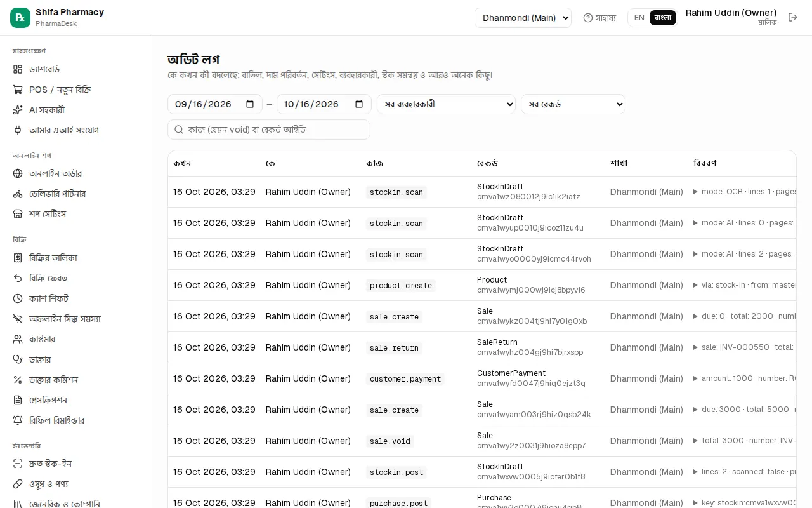Click the অফলাইন সিঙ্ক সমস্যা wifi-off icon
This screenshot has height=508, width=812.
(x=18, y=319)
